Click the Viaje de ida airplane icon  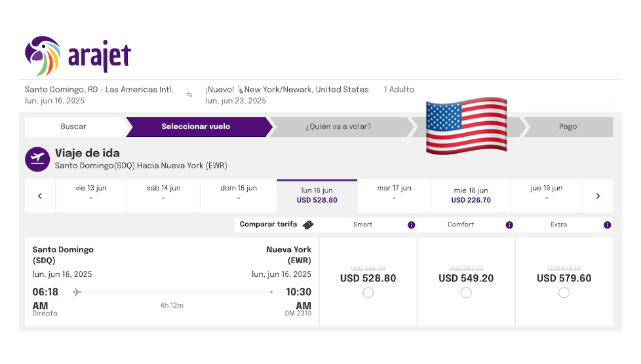[x=37, y=159]
